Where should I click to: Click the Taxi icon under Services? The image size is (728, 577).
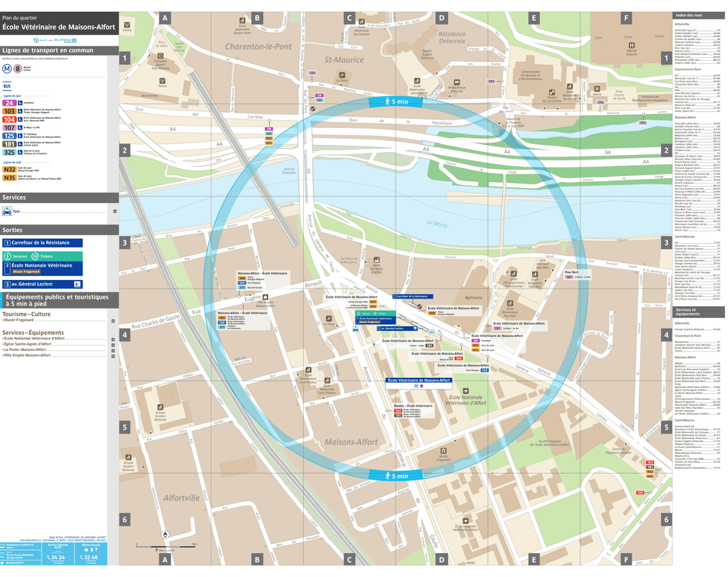coord(7,211)
